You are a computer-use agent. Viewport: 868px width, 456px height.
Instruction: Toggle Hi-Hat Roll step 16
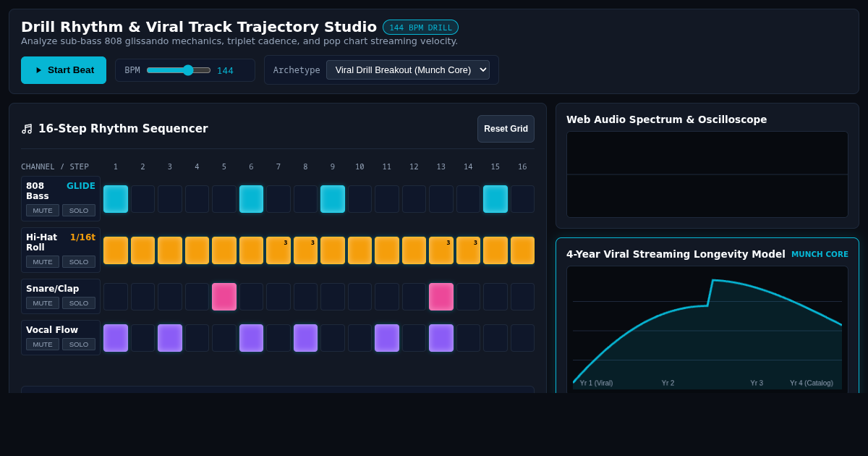(522, 250)
